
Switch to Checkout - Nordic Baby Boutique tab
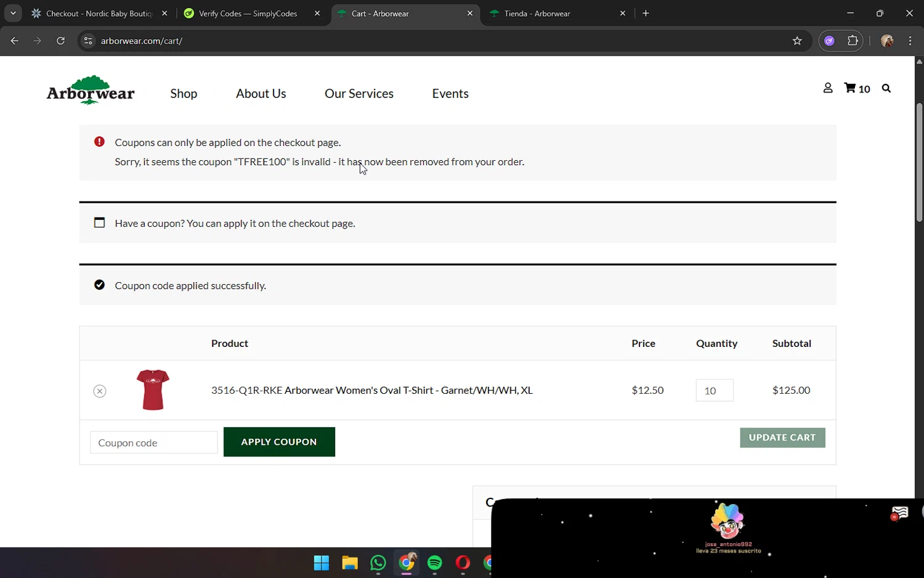[x=99, y=13]
